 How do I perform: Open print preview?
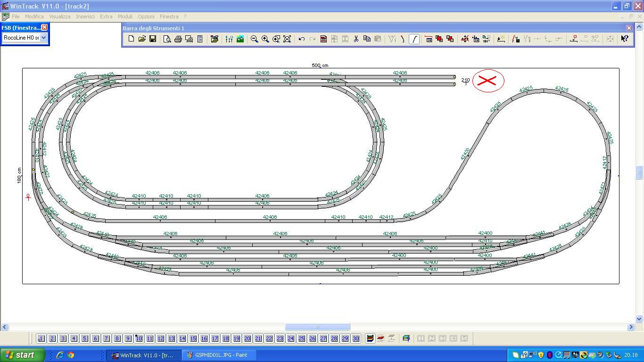[x=167, y=39]
